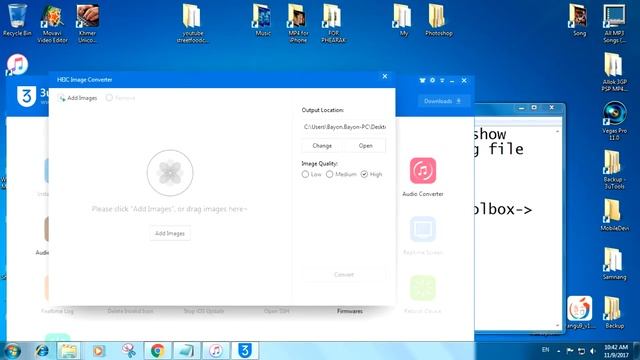
Task: Click the EN language indicator in tray
Action: coord(545,350)
